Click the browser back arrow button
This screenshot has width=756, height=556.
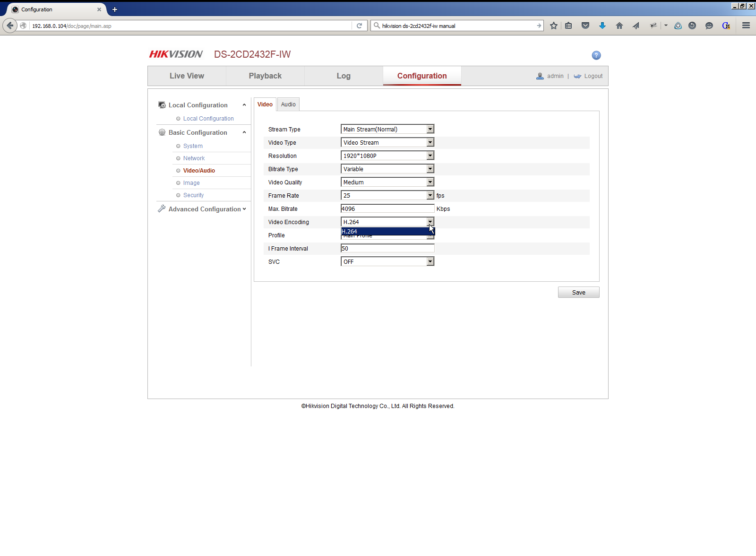click(10, 26)
